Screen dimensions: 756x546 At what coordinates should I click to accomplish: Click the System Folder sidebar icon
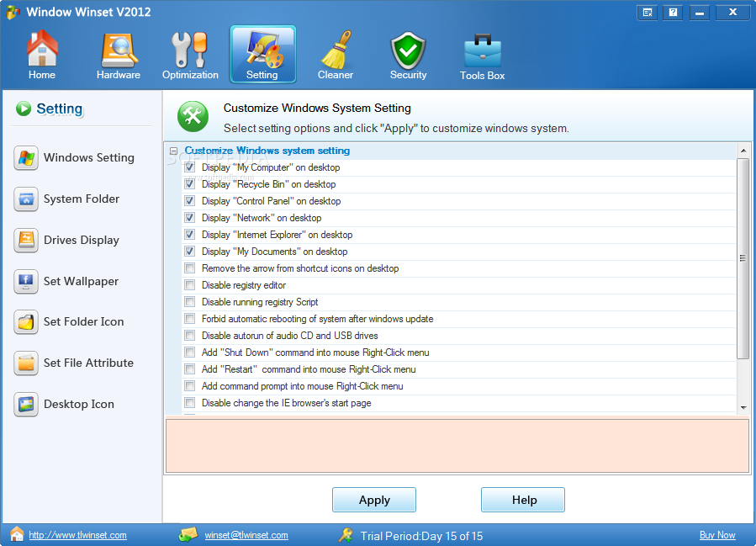pos(26,199)
